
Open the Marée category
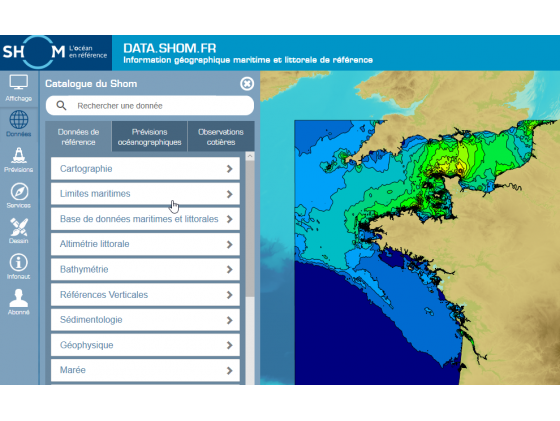(x=145, y=370)
